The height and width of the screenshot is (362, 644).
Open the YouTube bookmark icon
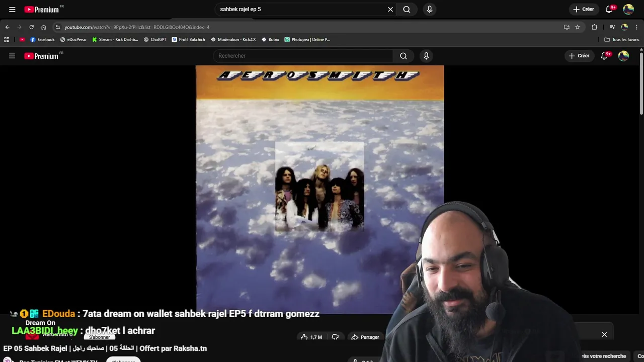[22, 39]
